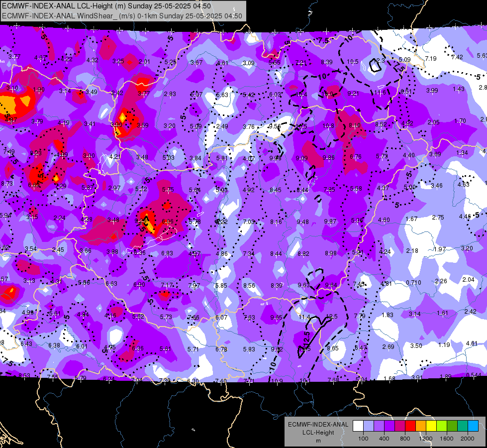
Task: Click the wind shear value "2.75"
Action: tap(438, 218)
